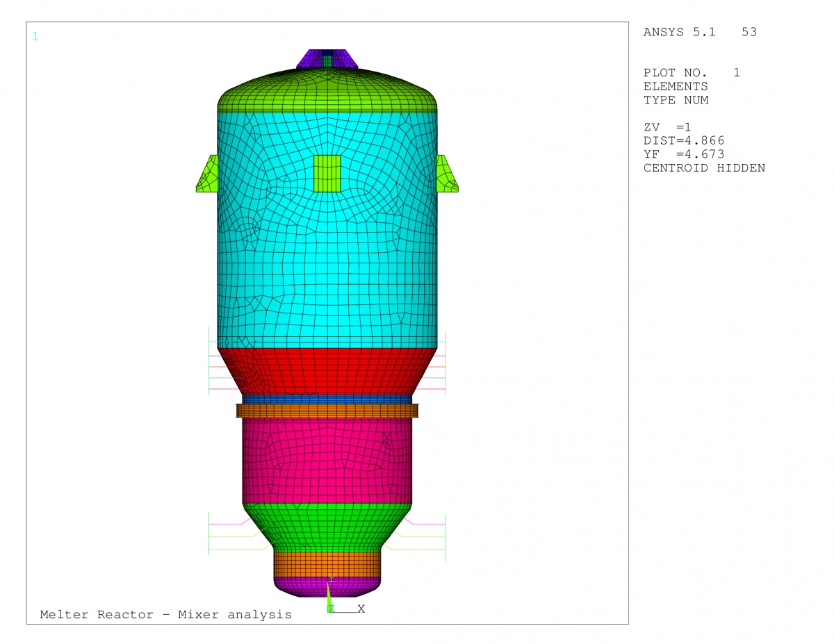The width and height of the screenshot is (834, 644).
Task: Select the green lower cone section
Action: pos(327,527)
